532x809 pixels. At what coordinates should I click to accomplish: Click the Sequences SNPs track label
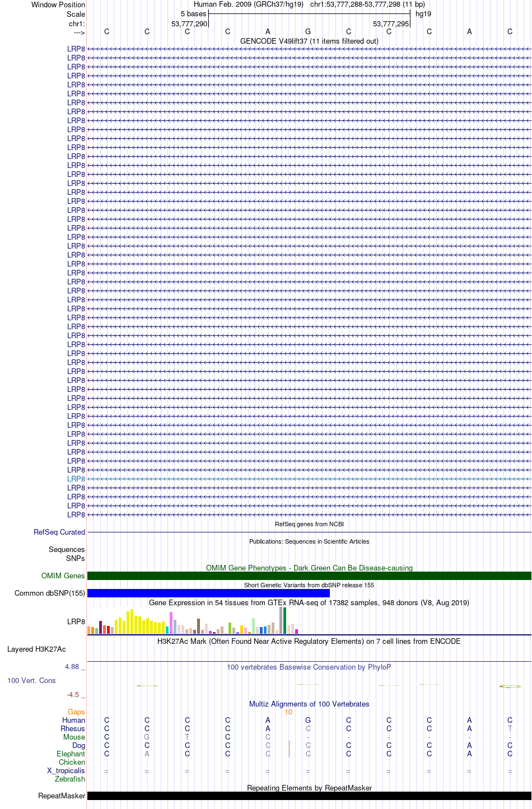[67, 554]
